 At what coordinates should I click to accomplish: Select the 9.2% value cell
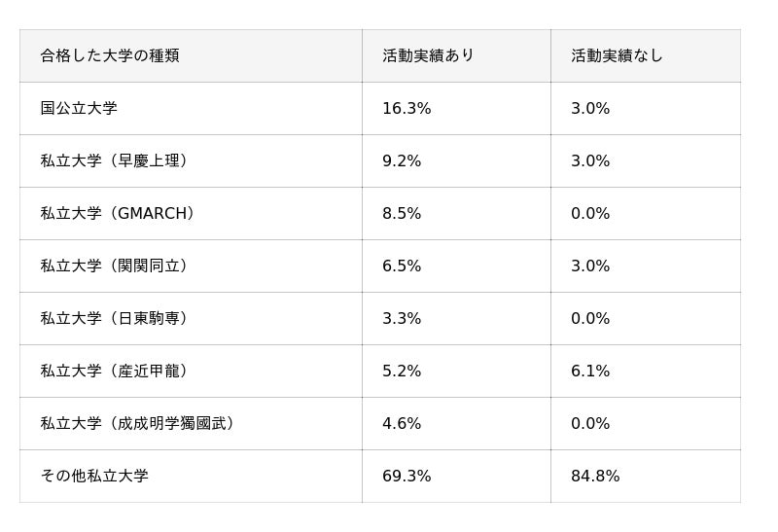[402, 160]
